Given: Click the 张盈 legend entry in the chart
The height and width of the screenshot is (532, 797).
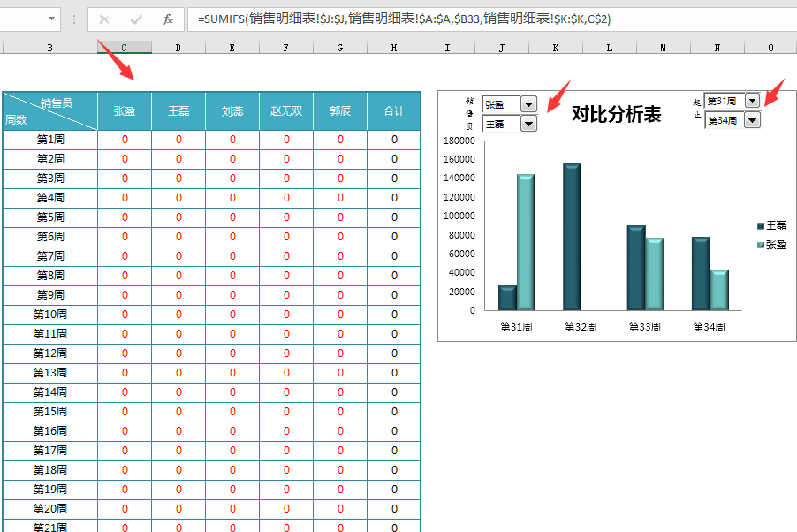Looking at the screenshot, I should pyautogui.click(x=771, y=245).
